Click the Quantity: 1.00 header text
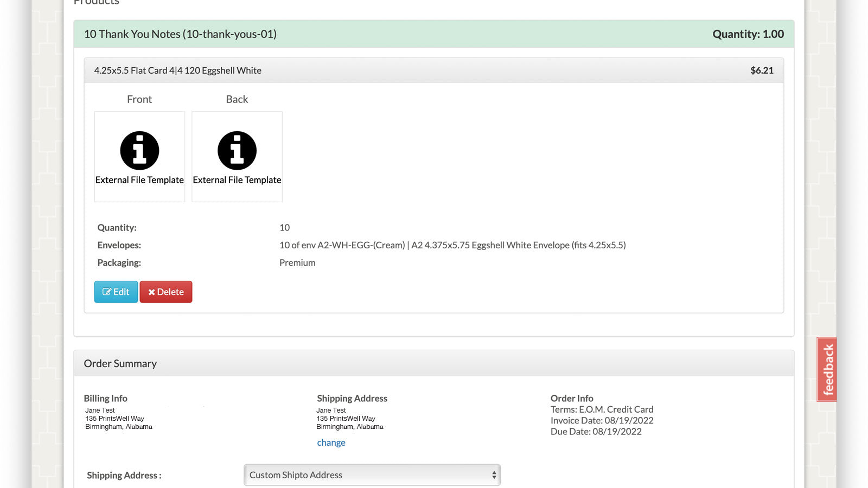 point(748,34)
